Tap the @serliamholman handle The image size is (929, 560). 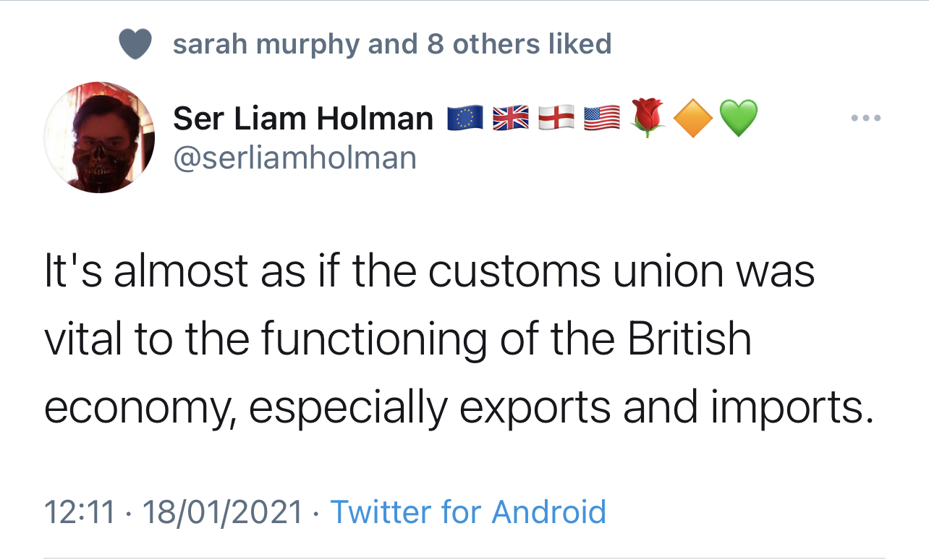tap(295, 157)
